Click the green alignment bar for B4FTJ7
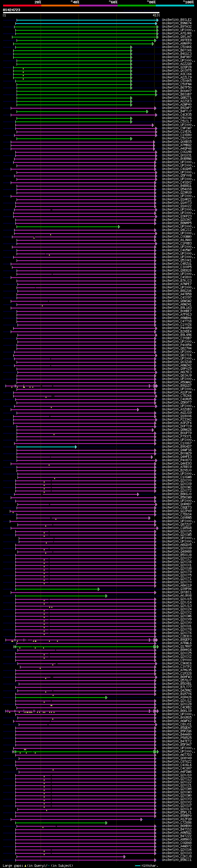 (82, 111)
